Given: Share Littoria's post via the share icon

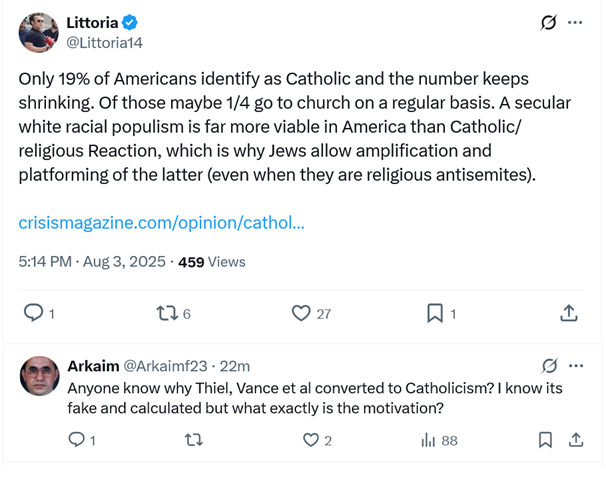Looking at the screenshot, I should coord(568,314).
